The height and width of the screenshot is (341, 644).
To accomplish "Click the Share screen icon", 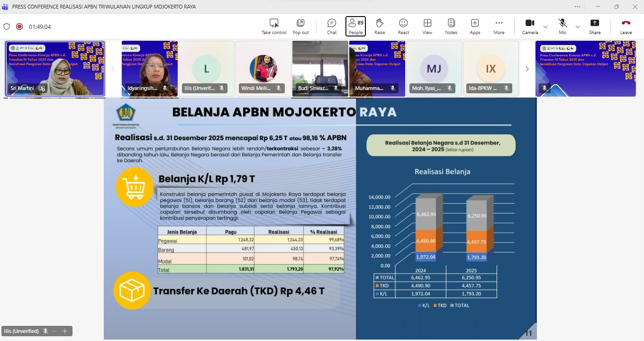I will [x=595, y=26].
